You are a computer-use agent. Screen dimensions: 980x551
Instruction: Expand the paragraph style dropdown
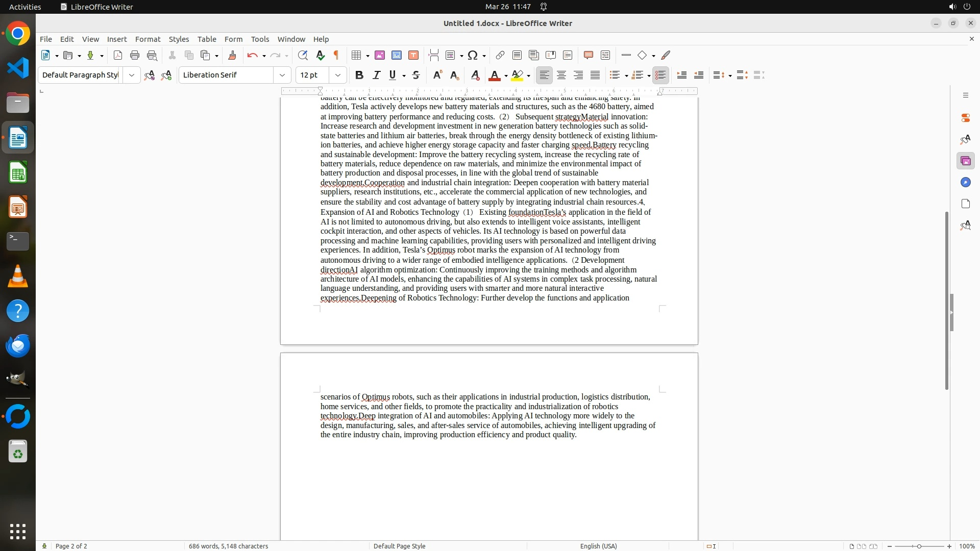click(x=132, y=76)
